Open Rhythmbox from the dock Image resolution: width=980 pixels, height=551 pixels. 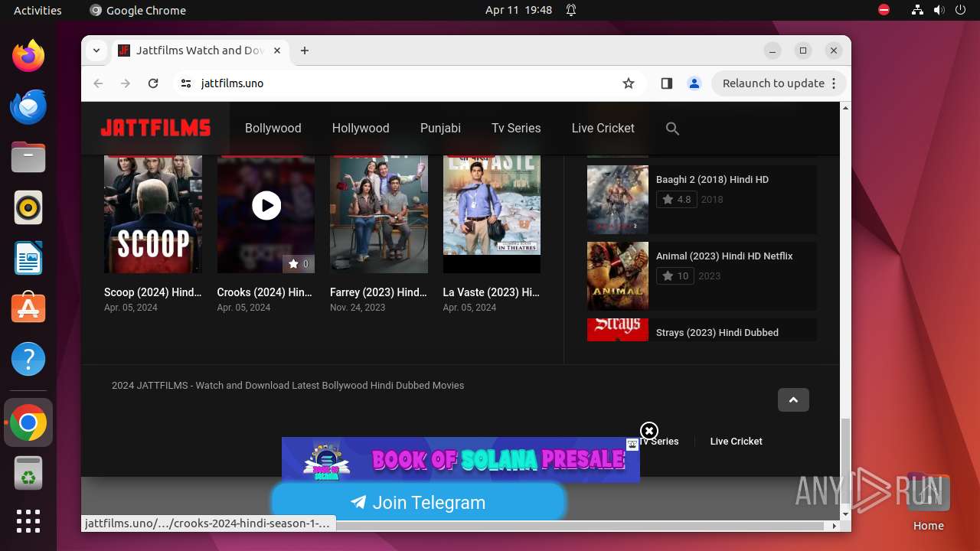point(28,207)
